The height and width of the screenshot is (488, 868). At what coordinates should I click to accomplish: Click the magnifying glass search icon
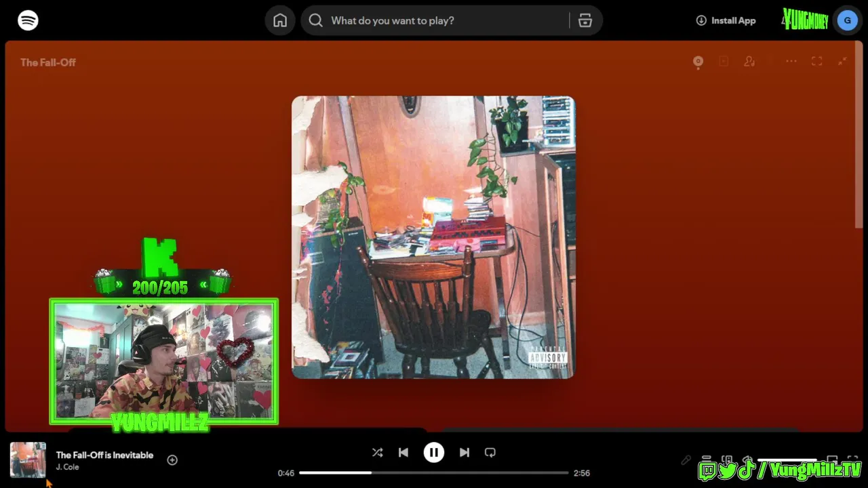[x=315, y=20]
